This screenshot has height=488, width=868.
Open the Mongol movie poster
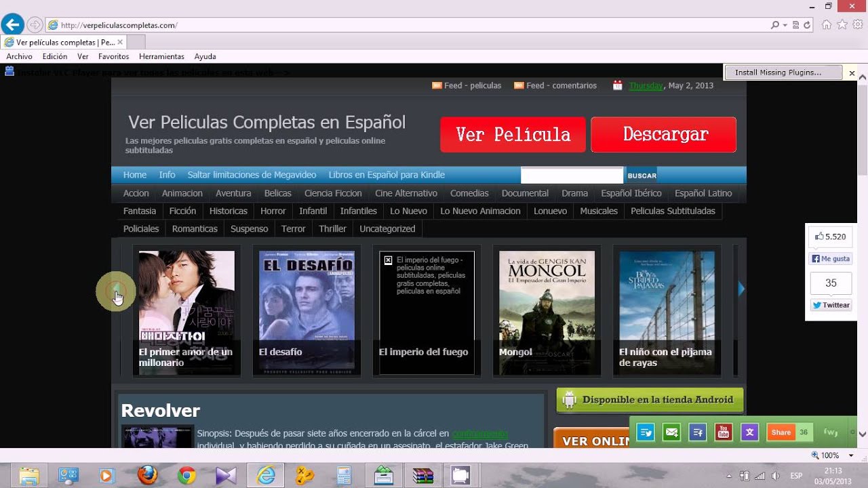[547, 312]
